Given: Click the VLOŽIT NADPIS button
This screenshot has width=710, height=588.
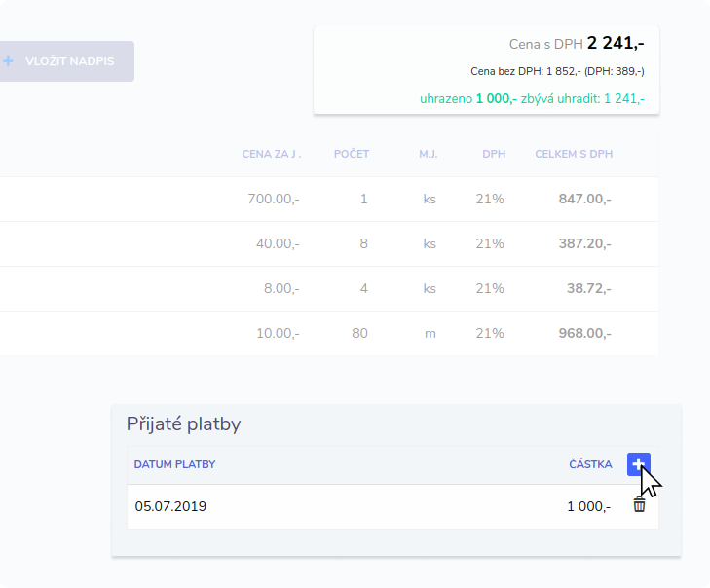Looking at the screenshot, I should tap(66, 61).
